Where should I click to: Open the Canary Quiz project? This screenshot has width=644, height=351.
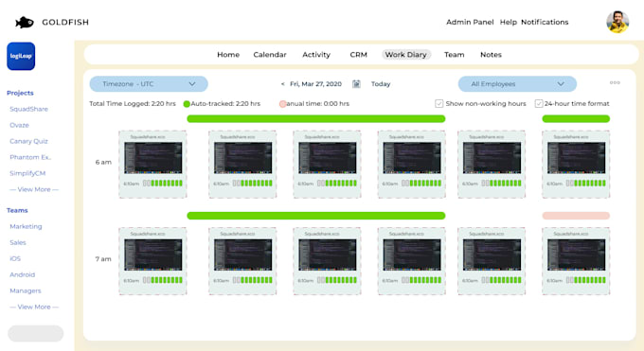point(28,141)
